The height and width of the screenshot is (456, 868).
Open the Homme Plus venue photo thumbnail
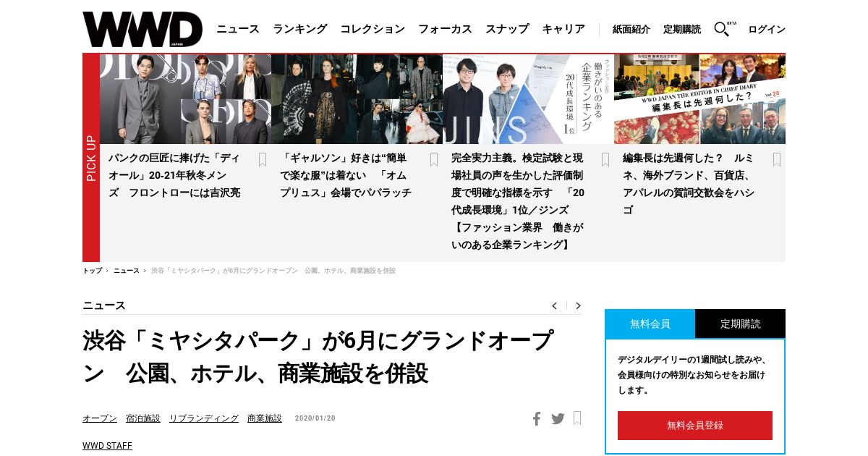point(357,99)
